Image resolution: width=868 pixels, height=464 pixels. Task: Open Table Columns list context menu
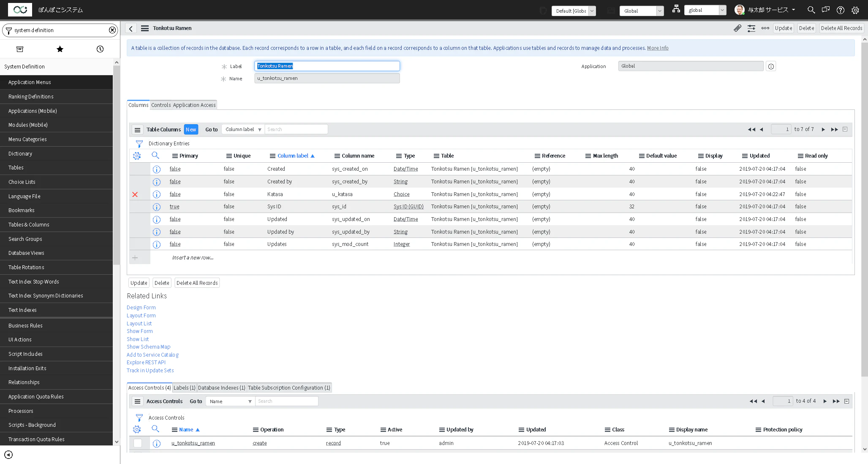(137, 130)
